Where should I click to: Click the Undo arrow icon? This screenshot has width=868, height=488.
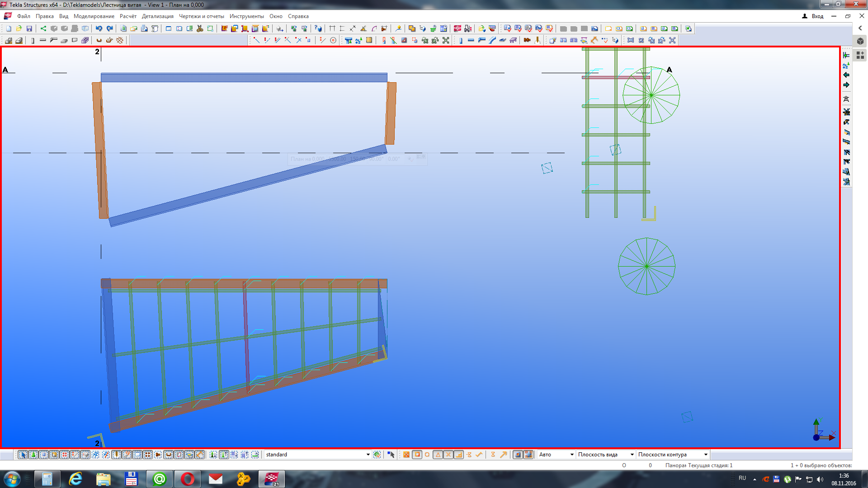click(x=99, y=28)
